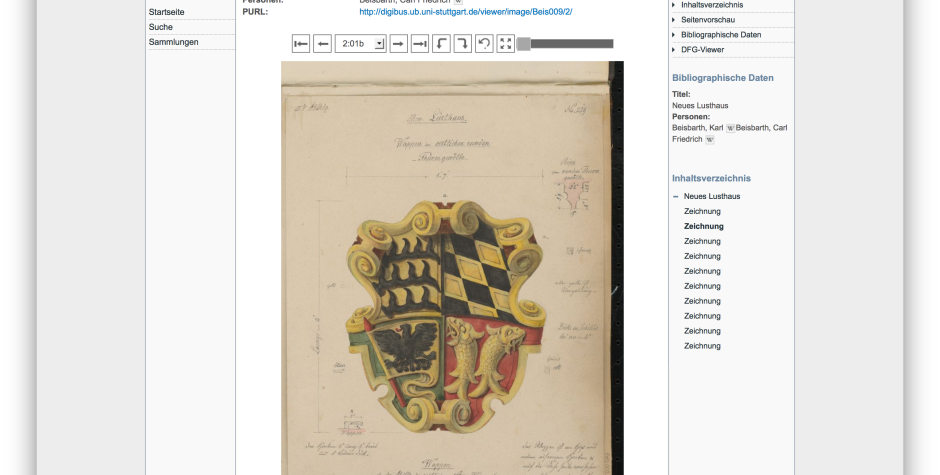Open Startseite in the left menu
940x475 pixels.
[x=167, y=12]
